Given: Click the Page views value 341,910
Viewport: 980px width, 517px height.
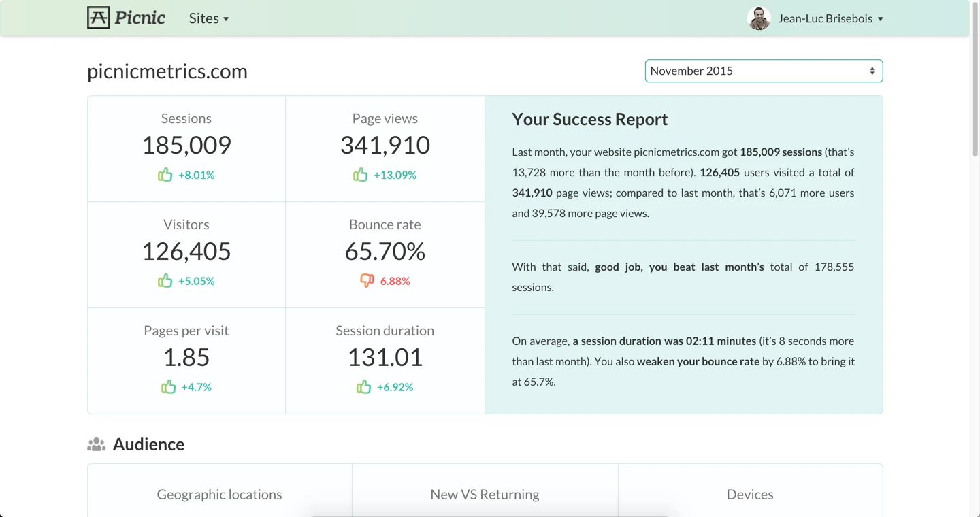Looking at the screenshot, I should click(385, 145).
